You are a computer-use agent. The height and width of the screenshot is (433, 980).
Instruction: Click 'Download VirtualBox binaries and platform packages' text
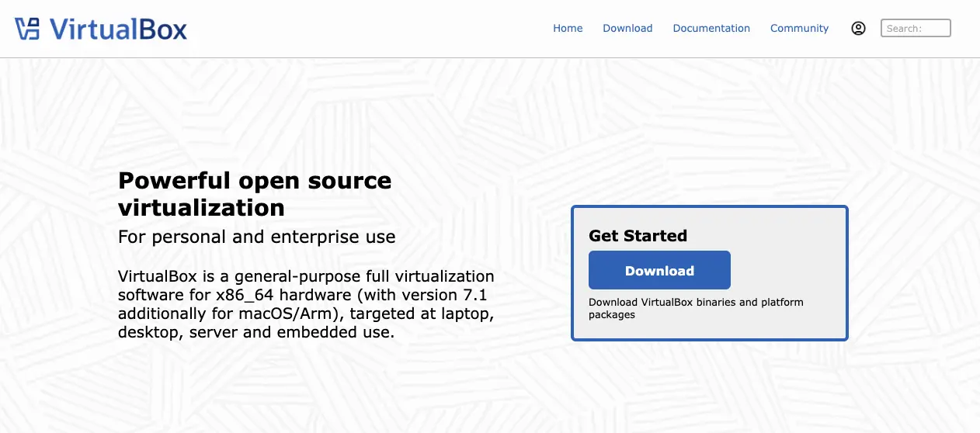[696, 308]
